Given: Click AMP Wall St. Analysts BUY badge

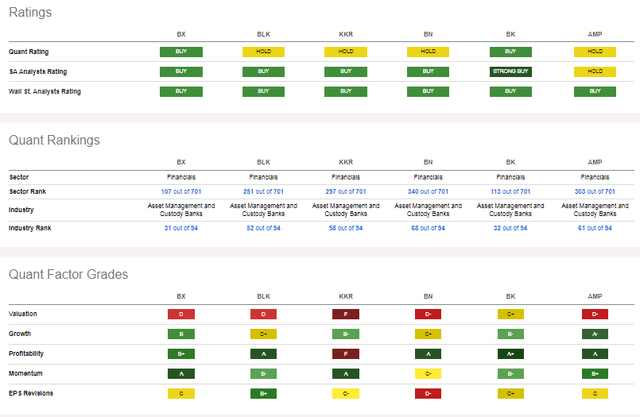Looking at the screenshot, I should click(x=595, y=92).
